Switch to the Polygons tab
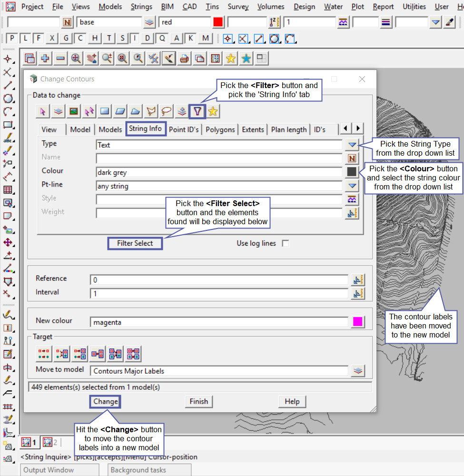The width and height of the screenshot is (464, 476). point(220,129)
